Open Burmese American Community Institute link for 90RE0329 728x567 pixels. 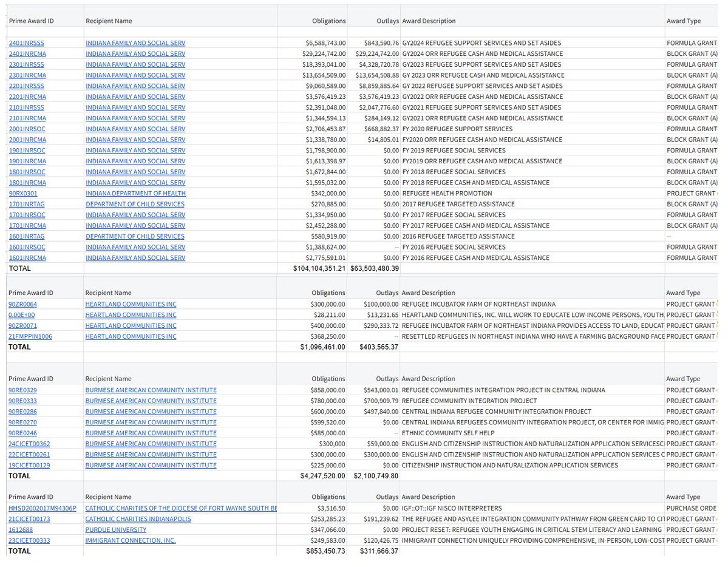(151, 390)
